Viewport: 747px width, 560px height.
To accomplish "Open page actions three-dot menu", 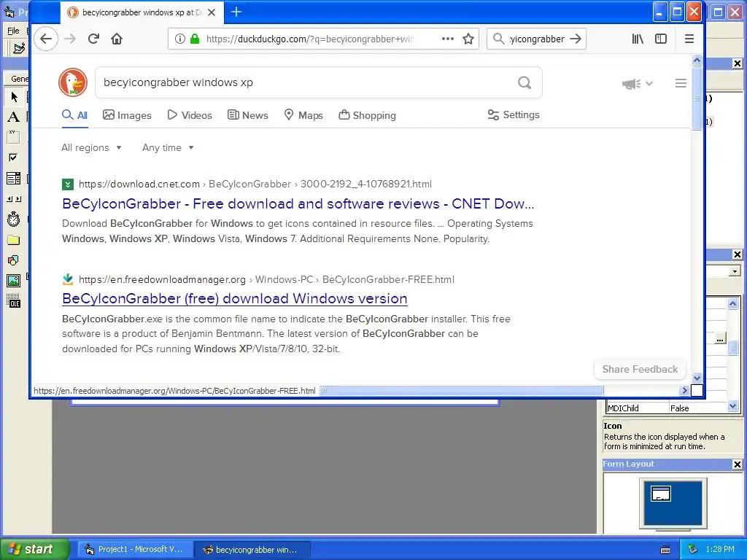I will (448, 39).
